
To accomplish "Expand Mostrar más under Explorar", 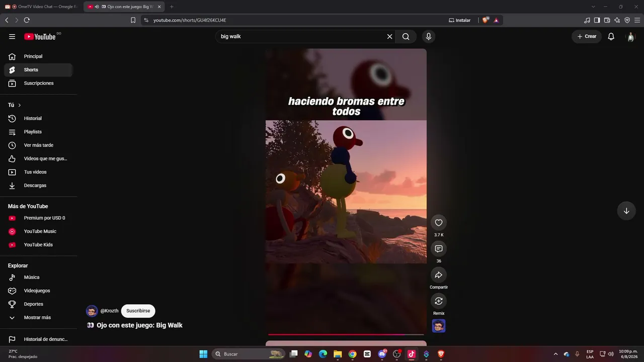I will pos(38,318).
